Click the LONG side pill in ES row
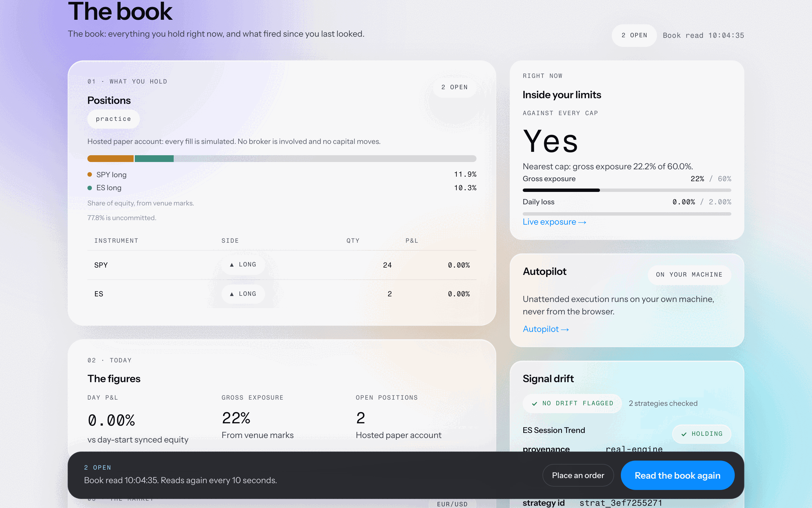The image size is (812, 508). (243, 294)
